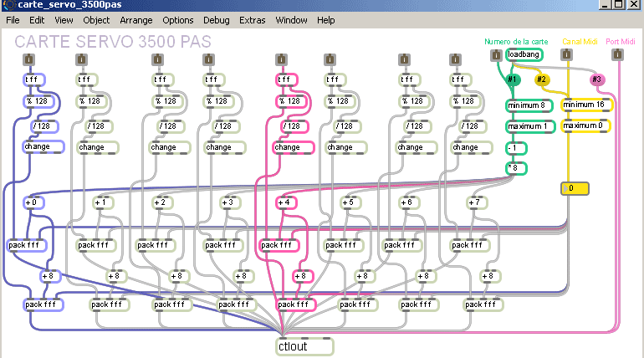This screenshot has width=644, height=358.
Task: Open the Arrange menu
Action: click(136, 19)
